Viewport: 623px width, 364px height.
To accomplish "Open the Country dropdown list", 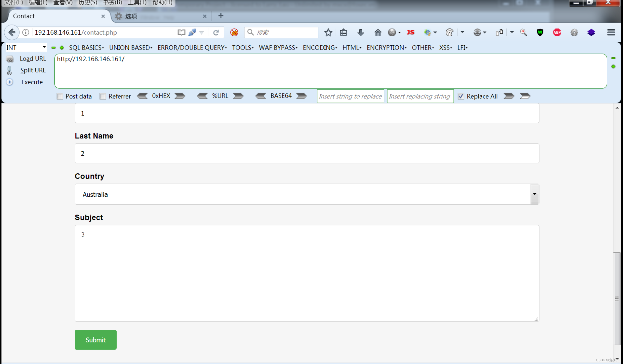I will (x=534, y=194).
